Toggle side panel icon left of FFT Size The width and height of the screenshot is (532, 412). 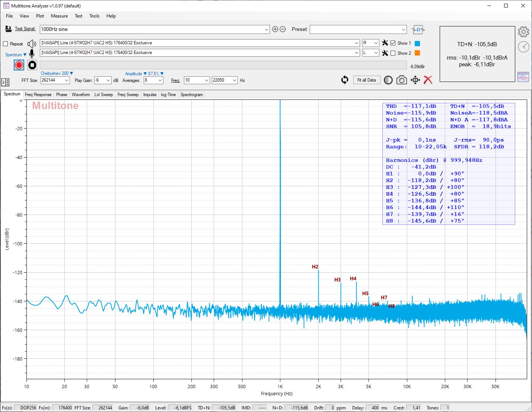5,82
